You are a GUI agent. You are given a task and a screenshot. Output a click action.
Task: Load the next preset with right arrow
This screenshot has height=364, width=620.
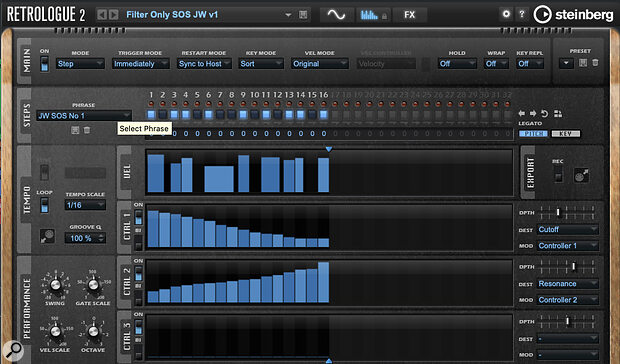tap(113, 15)
